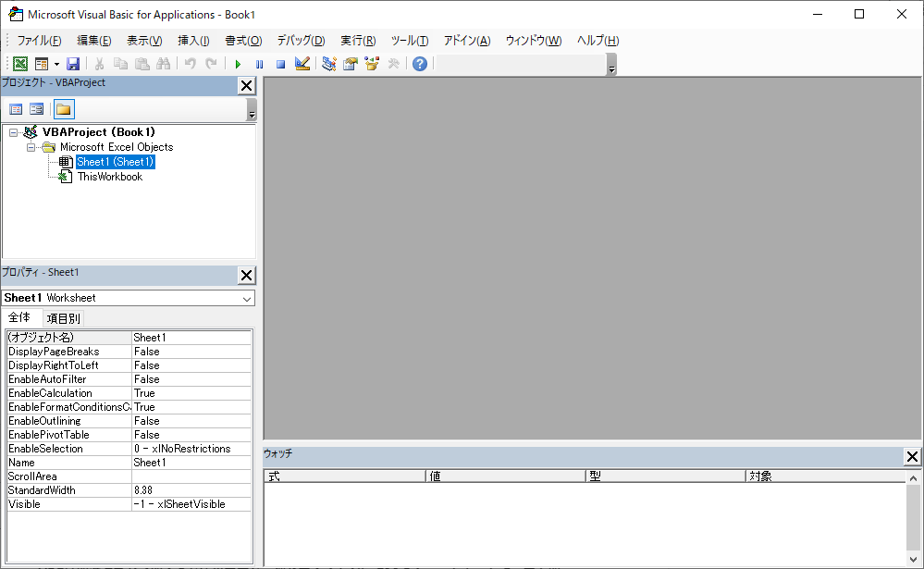
Task: Click empty ScrollArea property value field
Action: [x=191, y=476]
